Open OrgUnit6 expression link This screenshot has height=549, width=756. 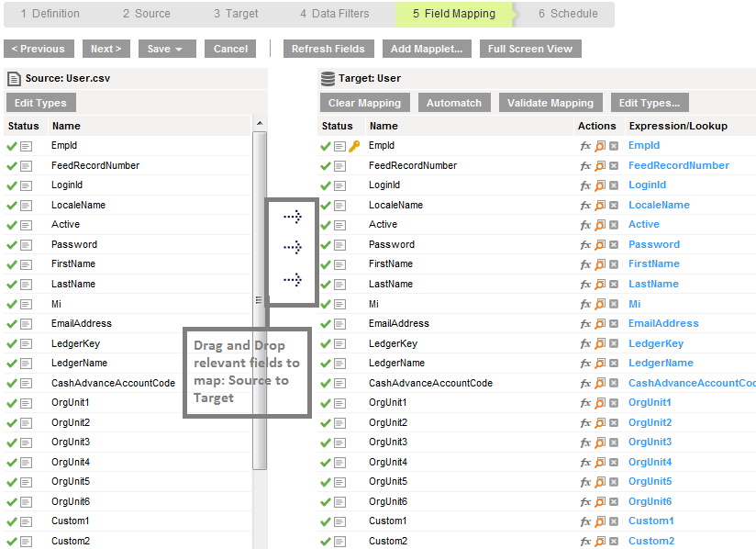click(650, 502)
